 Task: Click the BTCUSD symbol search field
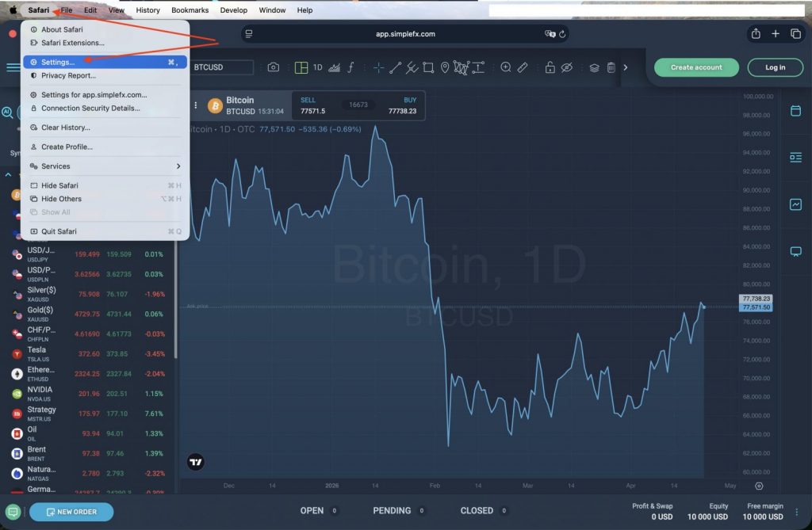tap(221, 67)
